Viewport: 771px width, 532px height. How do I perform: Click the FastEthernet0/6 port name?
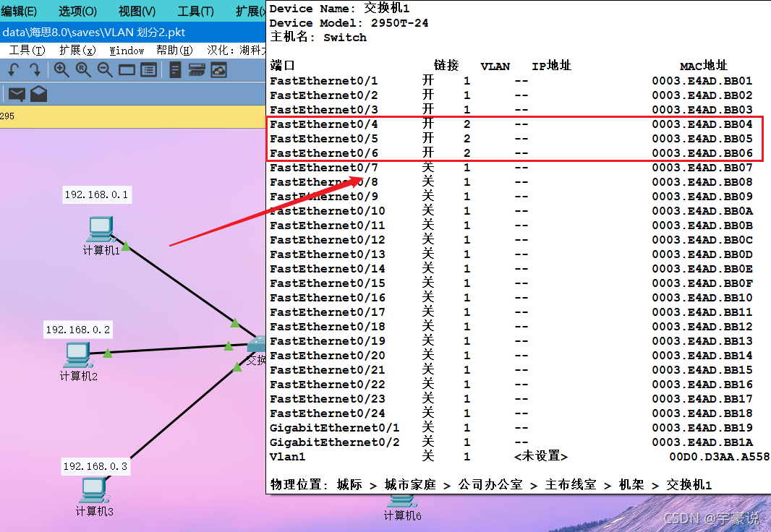pyautogui.click(x=324, y=153)
